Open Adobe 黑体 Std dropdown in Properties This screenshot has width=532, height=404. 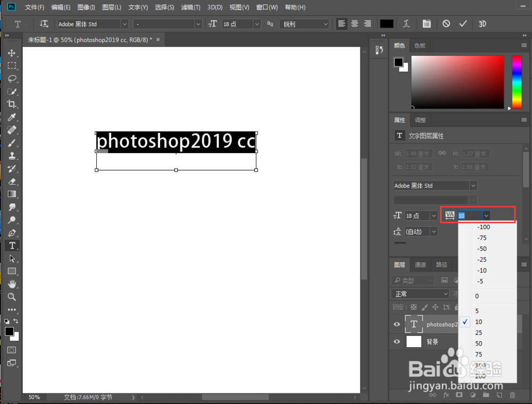click(x=473, y=186)
